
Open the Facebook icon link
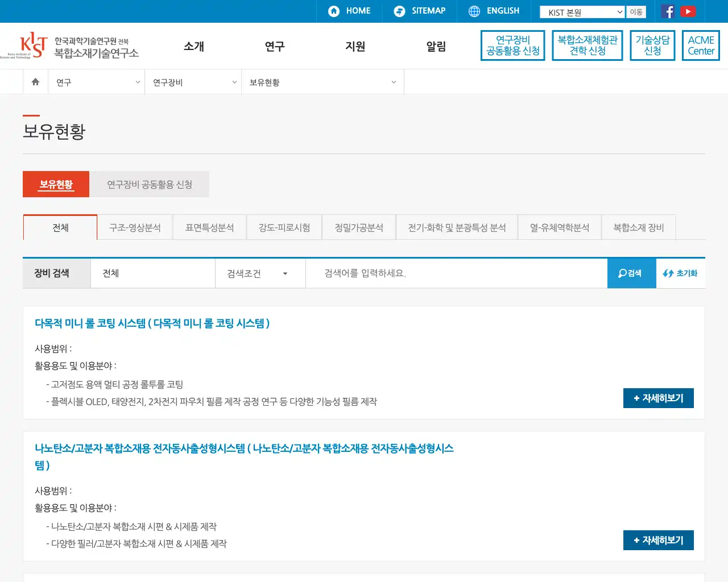(668, 11)
